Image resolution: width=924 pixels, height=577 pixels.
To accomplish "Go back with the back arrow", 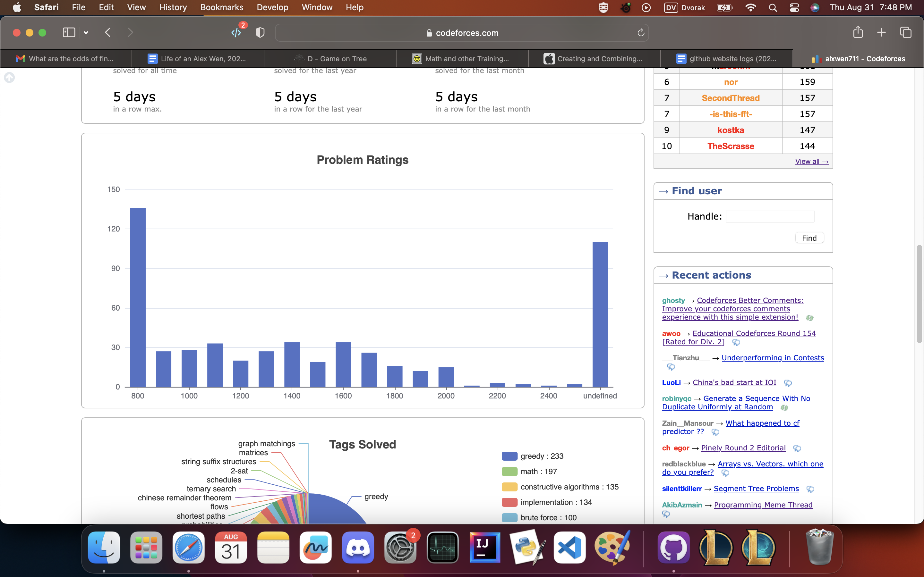I will point(108,32).
